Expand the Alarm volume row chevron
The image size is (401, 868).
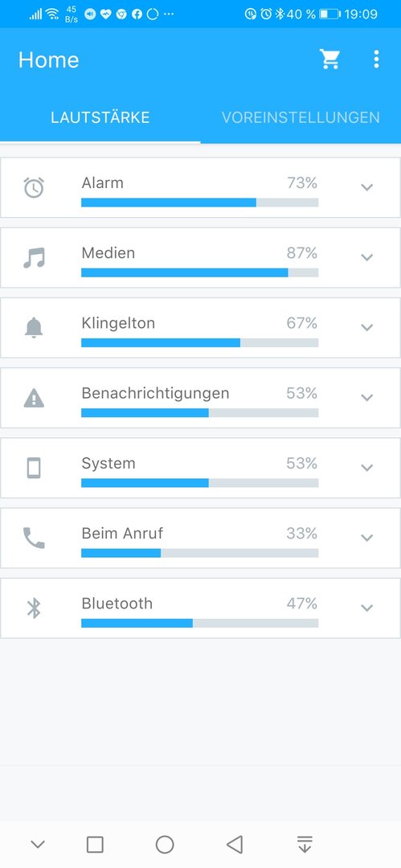click(366, 187)
